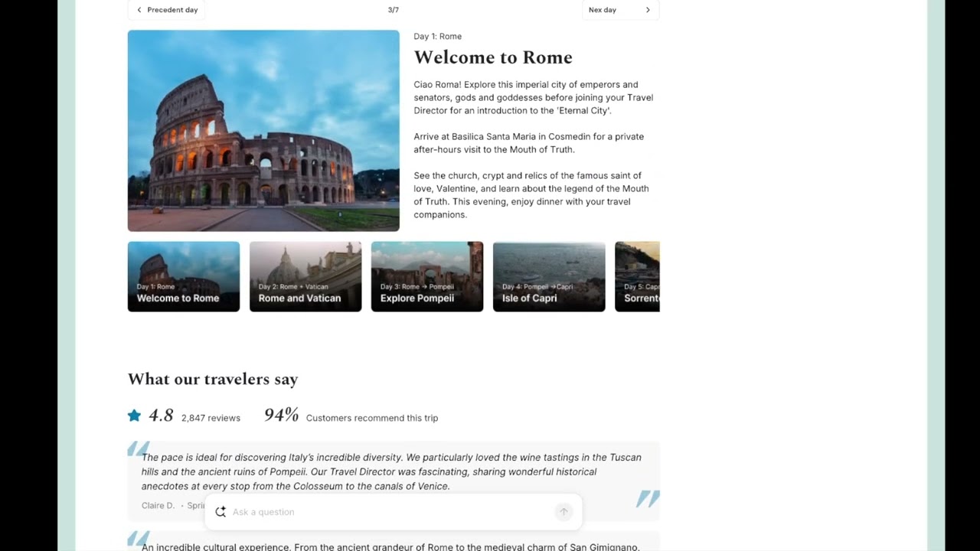Click the left chevron beside Precedent day

coord(139,10)
